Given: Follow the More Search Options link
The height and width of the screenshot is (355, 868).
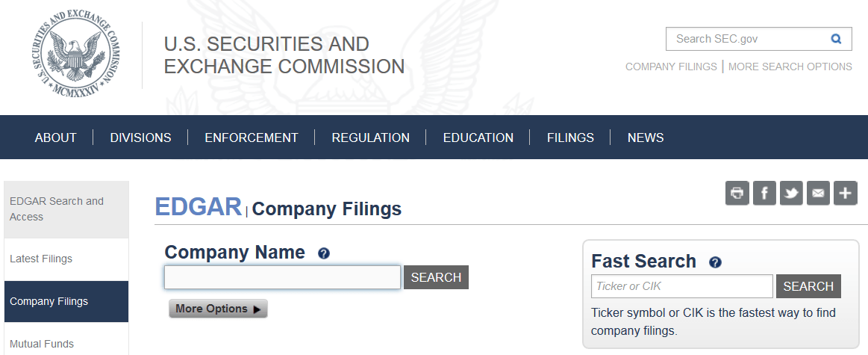Looking at the screenshot, I should click(x=790, y=67).
